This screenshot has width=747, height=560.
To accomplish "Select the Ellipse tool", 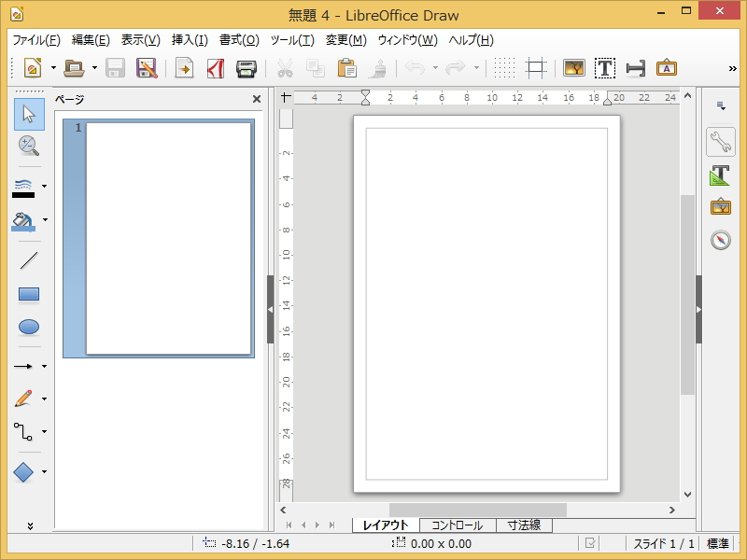I will pos(28,327).
